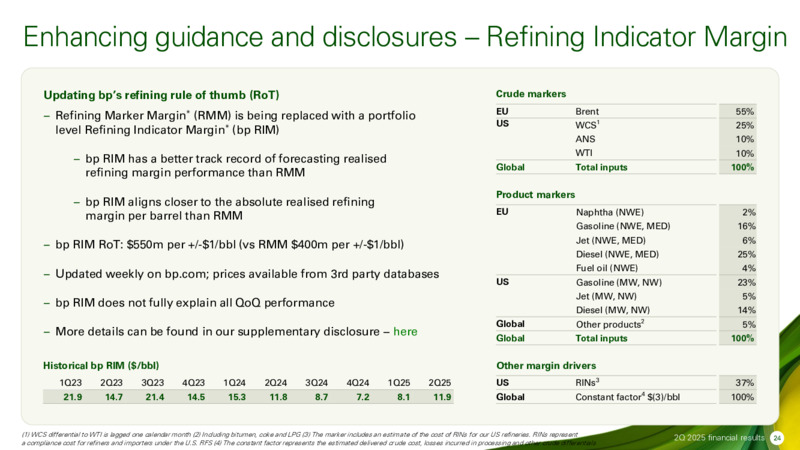Viewport: 800px width, 450px height.
Task: Click the 'Jet (NWE, MED)' row label
Action: click(611, 240)
